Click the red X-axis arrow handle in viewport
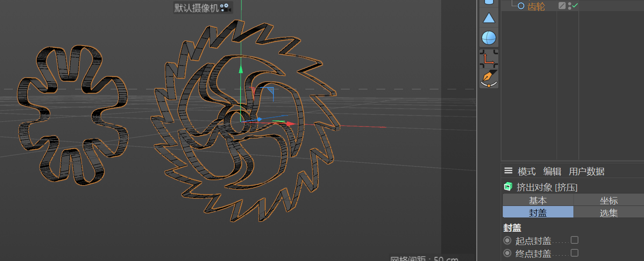 pos(290,124)
